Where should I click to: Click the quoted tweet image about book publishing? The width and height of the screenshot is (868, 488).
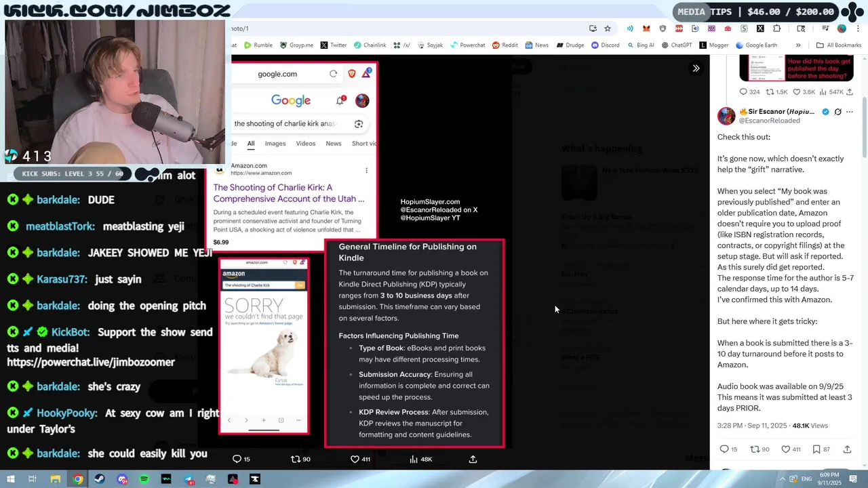pyautogui.click(x=796, y=68)
